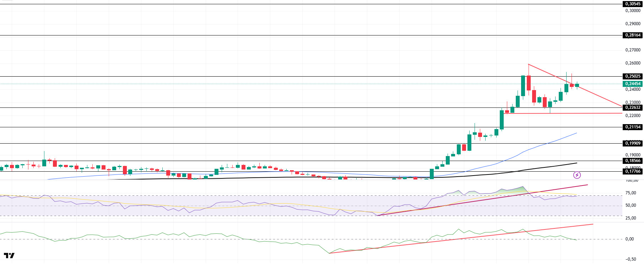Click the oscillator 0,00 axis value
The width and height of the screenshot is (644, 266).
(629, 239)
